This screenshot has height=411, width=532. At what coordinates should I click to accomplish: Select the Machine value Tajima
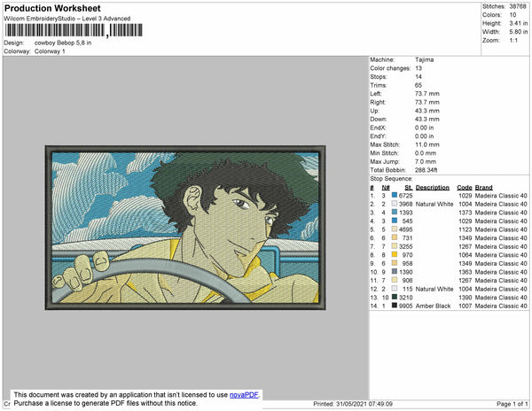[x=424, y=59]
